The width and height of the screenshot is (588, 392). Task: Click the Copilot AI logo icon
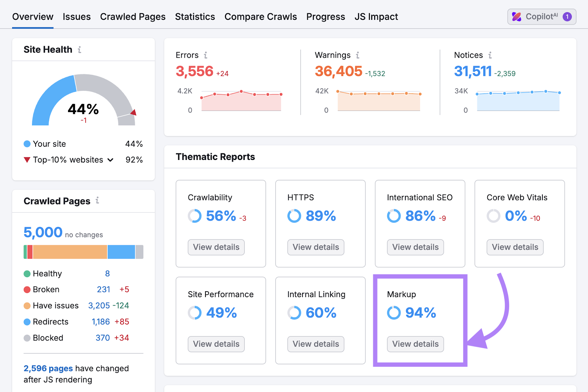[517, 17]
